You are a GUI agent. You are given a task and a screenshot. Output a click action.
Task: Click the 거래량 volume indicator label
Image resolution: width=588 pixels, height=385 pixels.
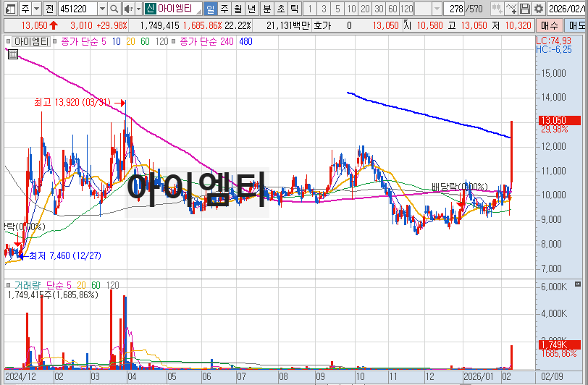[28, 286]
